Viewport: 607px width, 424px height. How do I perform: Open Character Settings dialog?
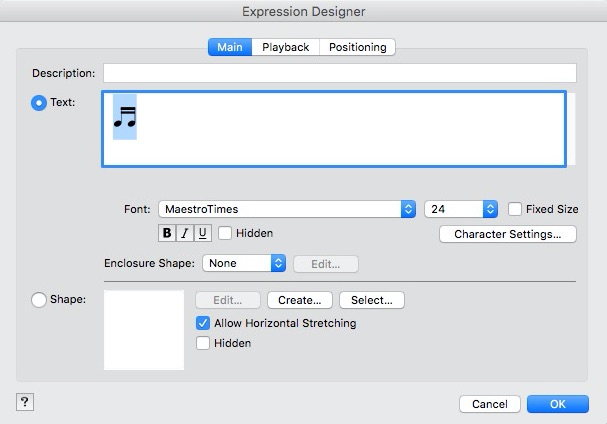508,234
